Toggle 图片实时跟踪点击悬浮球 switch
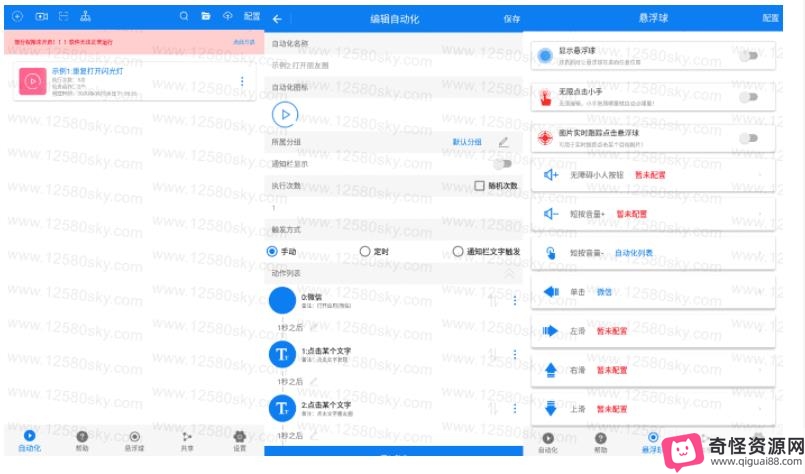This screenshot has width=805, height=474. point(749,138)
